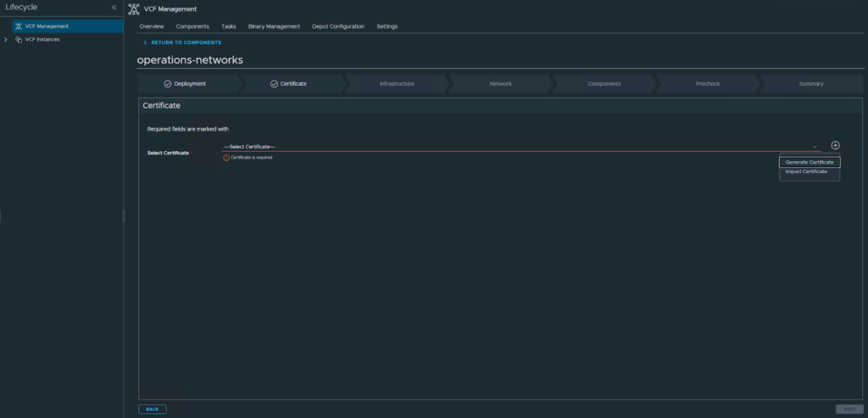Click the Certificate is required message
The image size is (868, 418).
point(251,158)
